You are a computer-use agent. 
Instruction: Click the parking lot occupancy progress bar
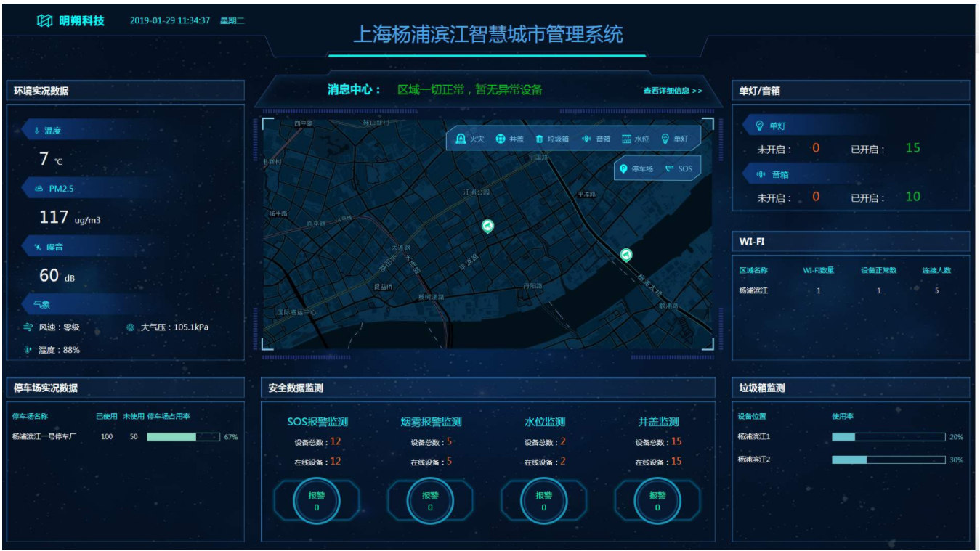(x=184, y=437)
